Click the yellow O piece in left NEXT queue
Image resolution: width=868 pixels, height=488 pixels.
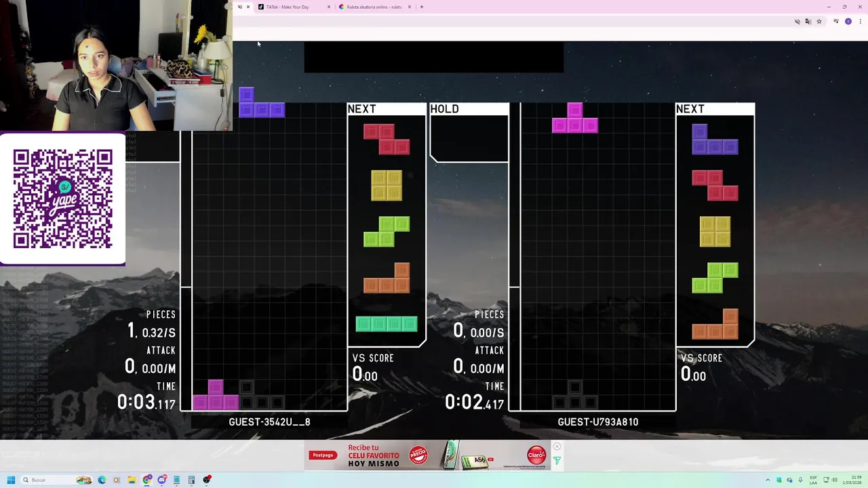(387, 185)
